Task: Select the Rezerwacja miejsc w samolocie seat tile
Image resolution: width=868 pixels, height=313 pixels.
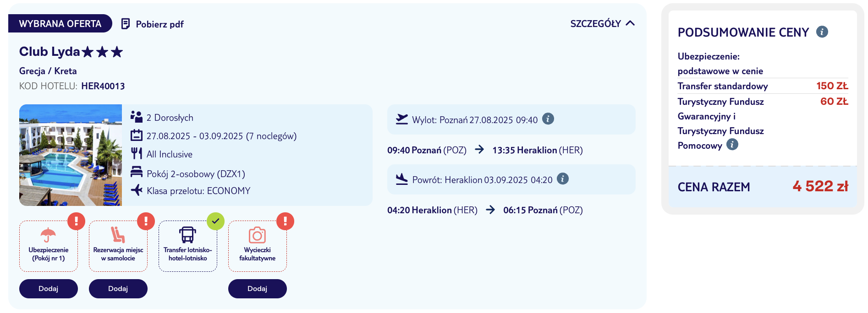Action: coord(118,246)
